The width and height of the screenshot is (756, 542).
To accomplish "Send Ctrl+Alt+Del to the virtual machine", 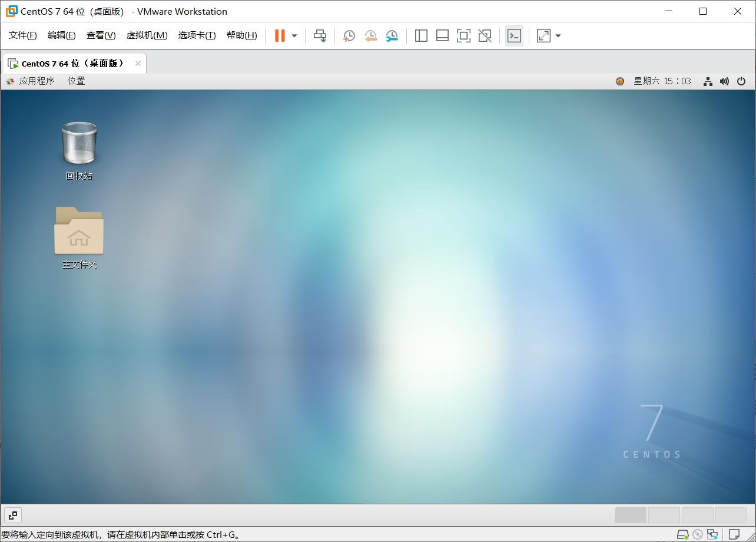I will [x=320, y=36].
